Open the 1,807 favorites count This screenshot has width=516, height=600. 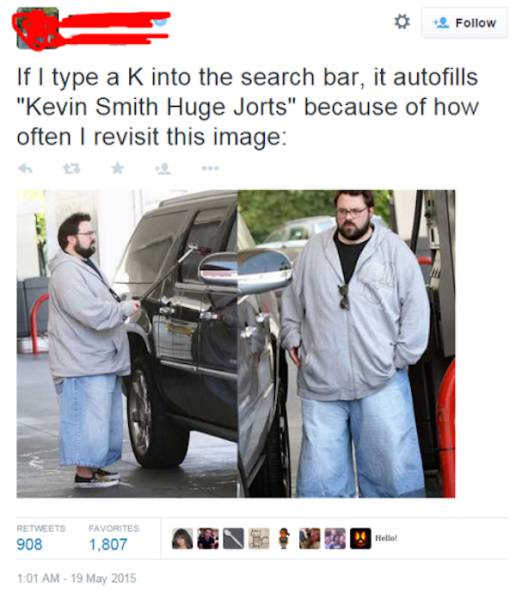pos(108,544)
